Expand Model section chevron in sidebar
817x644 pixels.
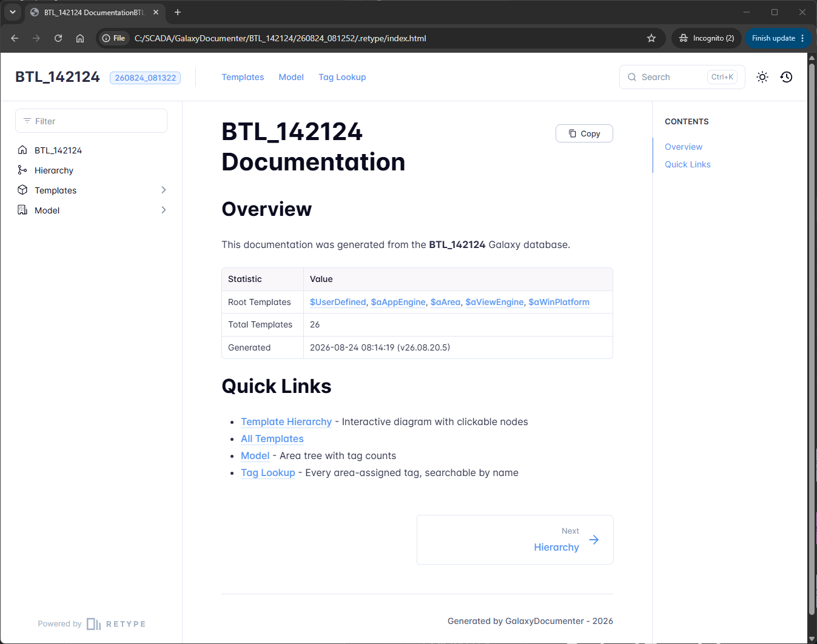[164, 210]
